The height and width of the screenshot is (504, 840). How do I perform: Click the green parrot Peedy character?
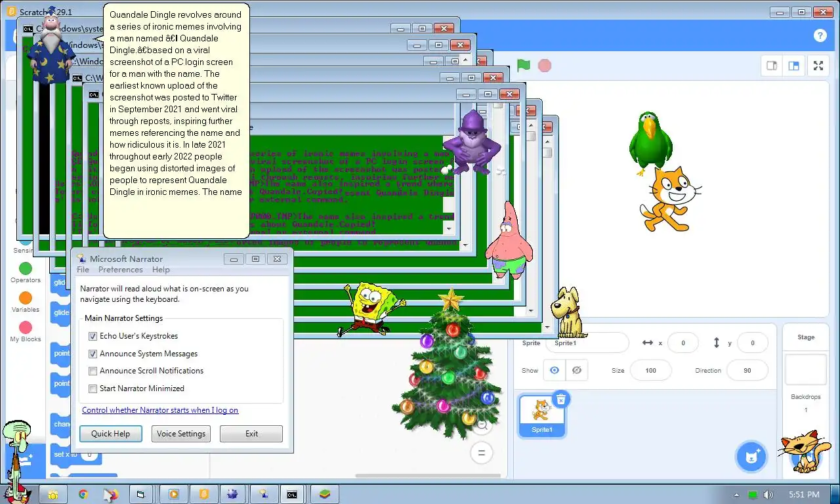click(650, 143)
